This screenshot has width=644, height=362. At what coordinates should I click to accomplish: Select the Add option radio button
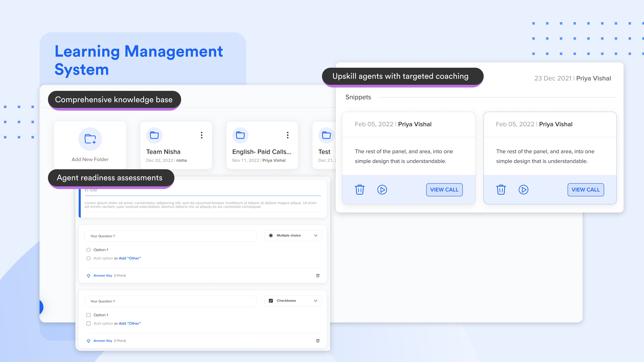[89, 258]
